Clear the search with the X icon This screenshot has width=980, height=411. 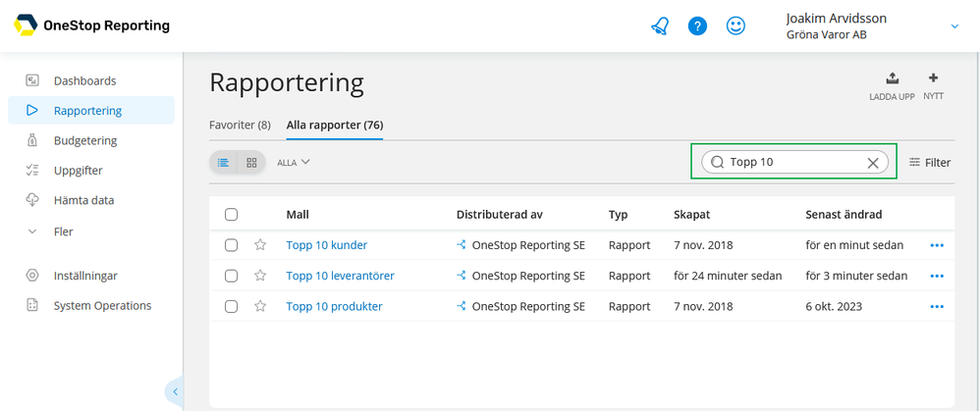click(873, 163)
